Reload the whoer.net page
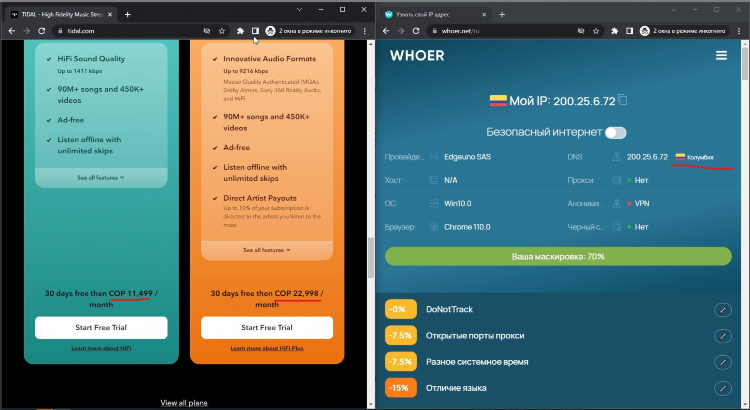This screenshot has height=410, width=750. pyautogui.click(x=416, y=31)
